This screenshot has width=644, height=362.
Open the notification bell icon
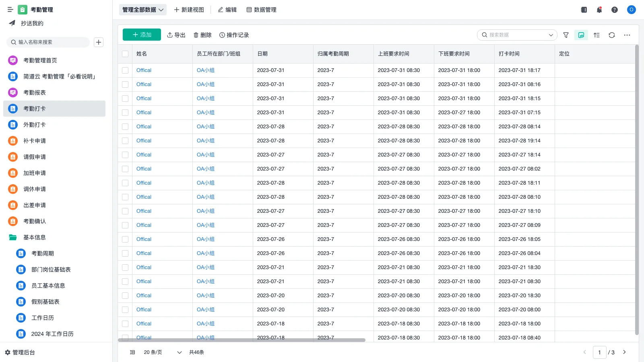[x=599, y=10]
